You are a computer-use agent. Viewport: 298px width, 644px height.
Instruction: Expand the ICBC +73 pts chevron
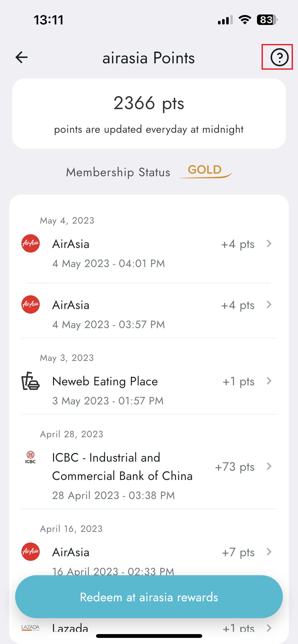pos(269,466)
